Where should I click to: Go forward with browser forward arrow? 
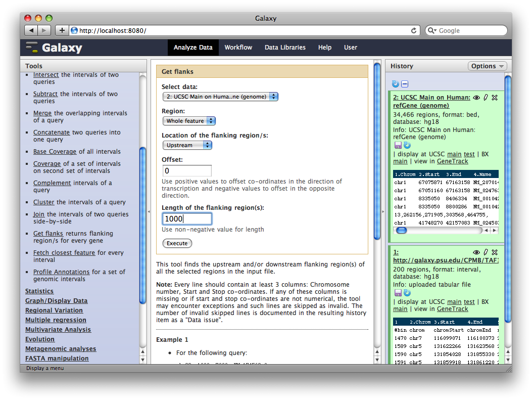pyautogui.click(x=44, y=30)
